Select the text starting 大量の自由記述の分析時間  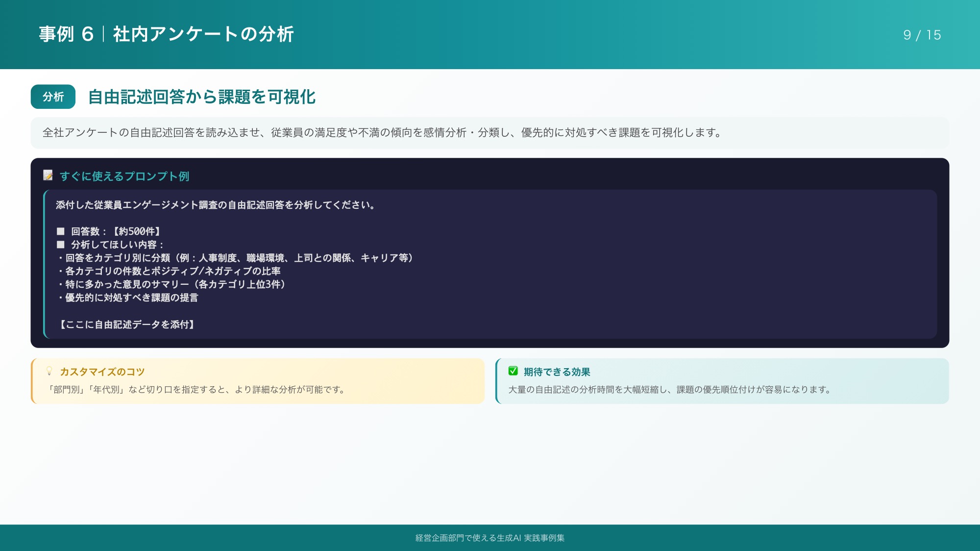(671, 390)
